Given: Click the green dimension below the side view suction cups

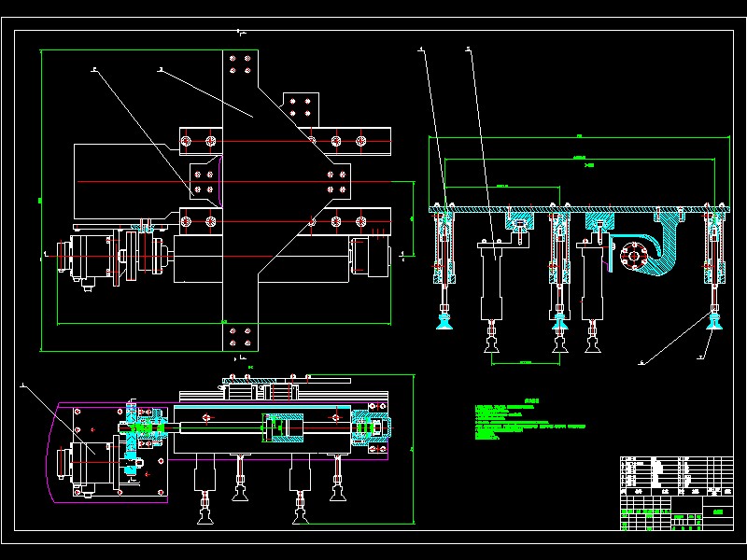Looking at the screenshot, I should click(x=526, y=364).
